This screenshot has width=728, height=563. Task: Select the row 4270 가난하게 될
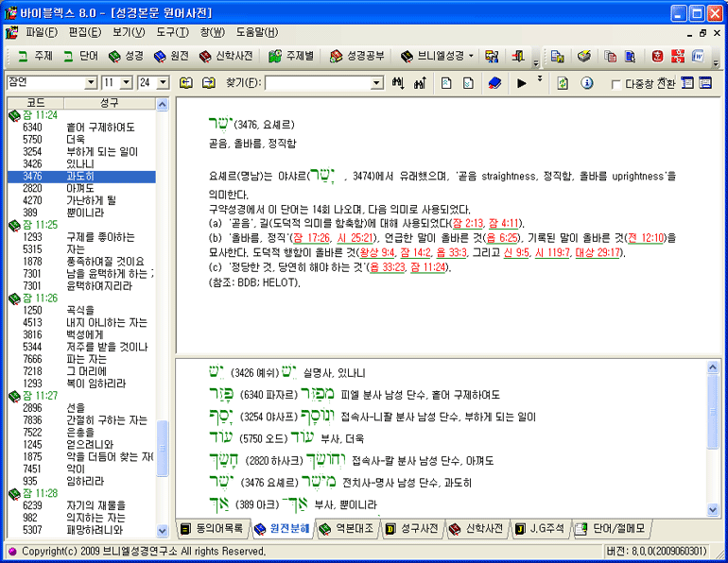[x=81, y=200]
